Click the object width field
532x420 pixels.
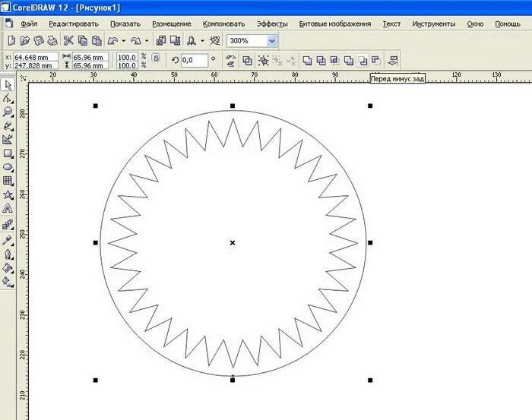[x=90, y=57]
